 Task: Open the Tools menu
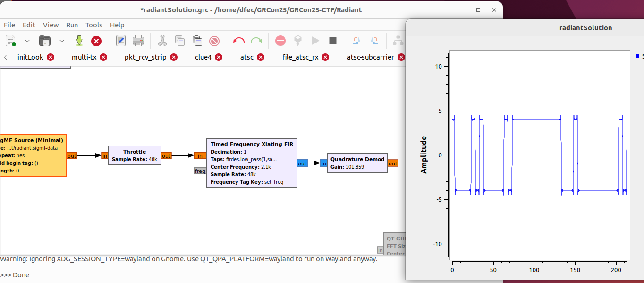tap(93, 25)
